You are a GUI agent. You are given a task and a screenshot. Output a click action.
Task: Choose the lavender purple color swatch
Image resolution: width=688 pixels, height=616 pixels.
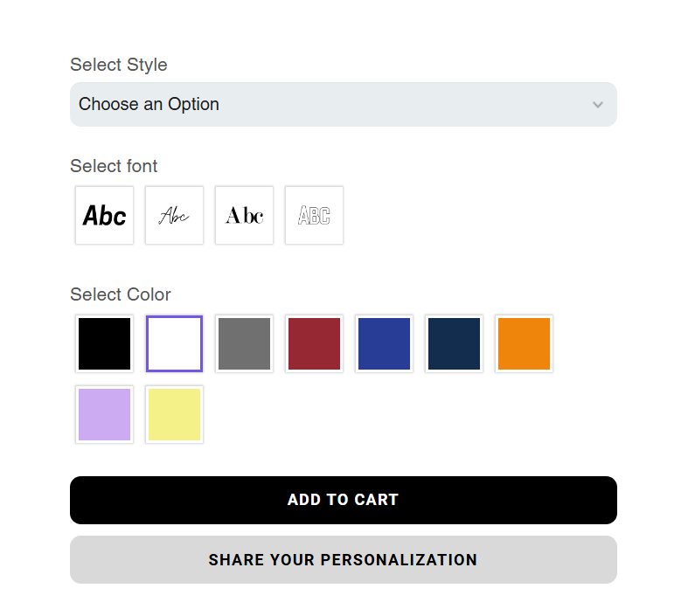point(105,415)
